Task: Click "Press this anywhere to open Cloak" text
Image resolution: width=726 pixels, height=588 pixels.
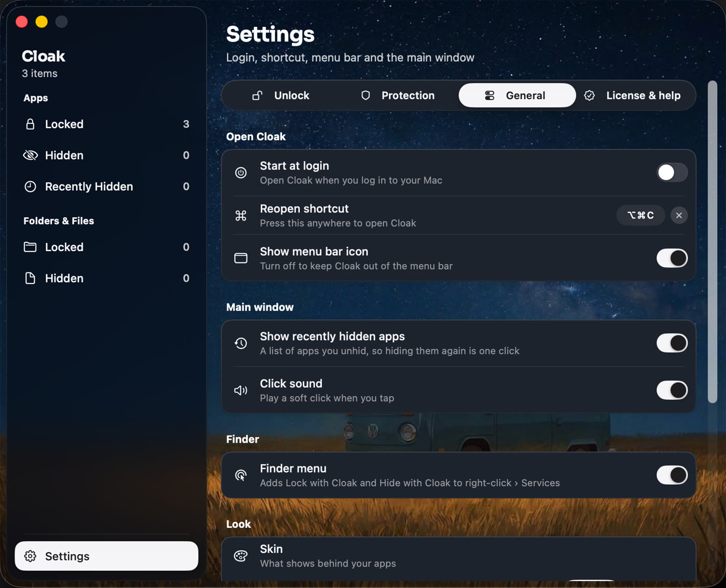Action: point(338,223)
